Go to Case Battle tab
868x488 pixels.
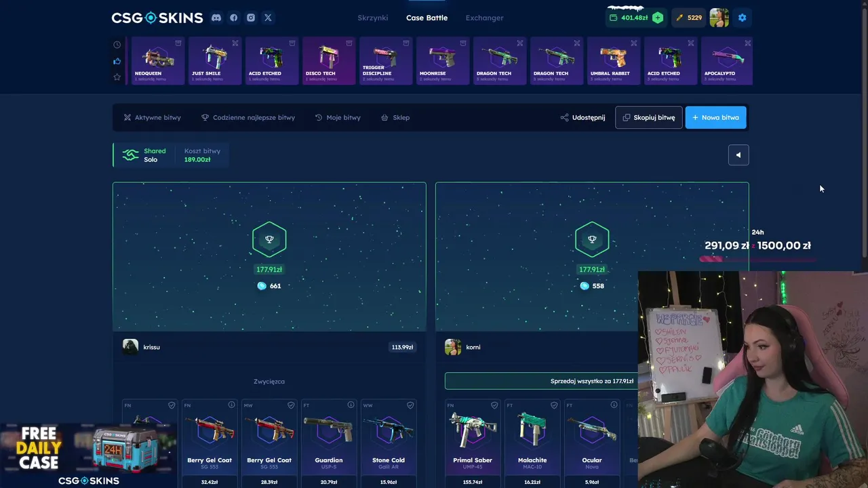tap(427, 18)
